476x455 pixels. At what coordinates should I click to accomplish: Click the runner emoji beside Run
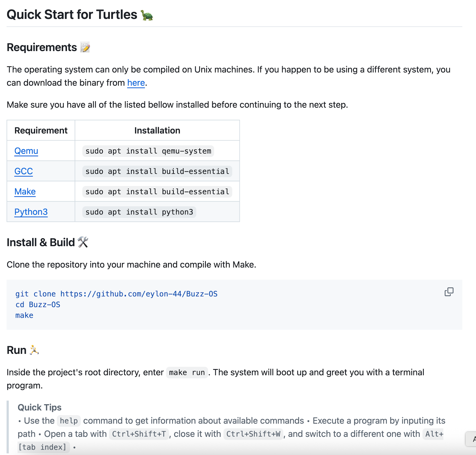[x=34, y=350]
